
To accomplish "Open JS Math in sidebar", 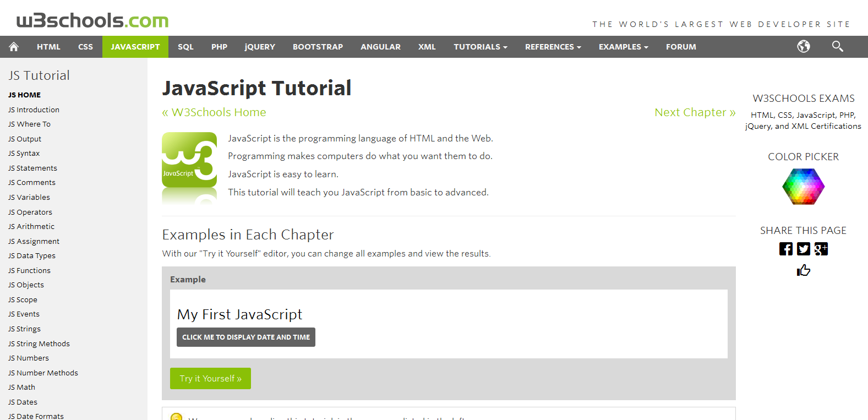I will (21, 387).
